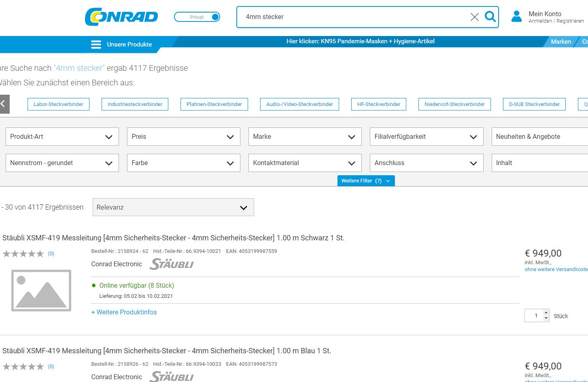Select Industriesteckverbinder category
Screen dimensions: 588x382
tap(135, 104)
